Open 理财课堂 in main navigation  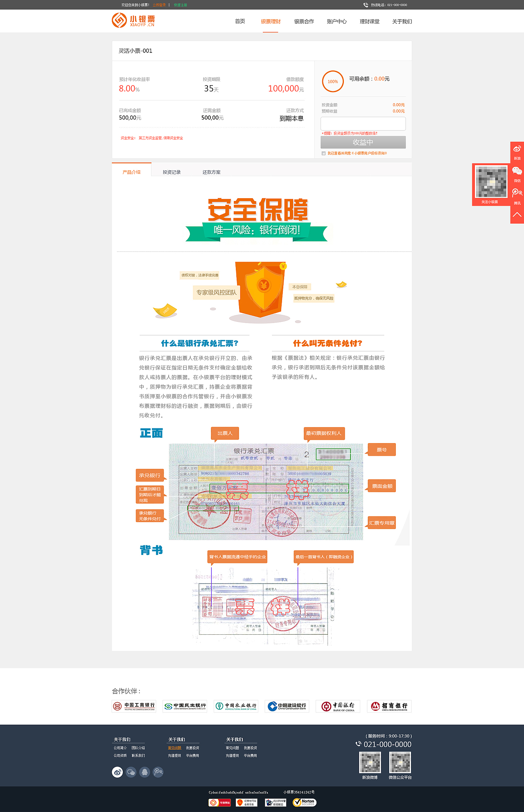[369, 21]
